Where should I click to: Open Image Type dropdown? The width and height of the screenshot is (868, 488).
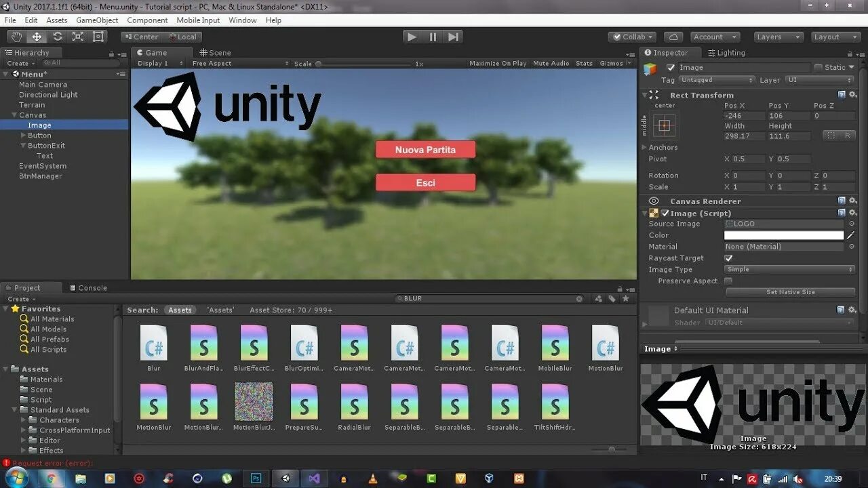click(x=790, y=269)
